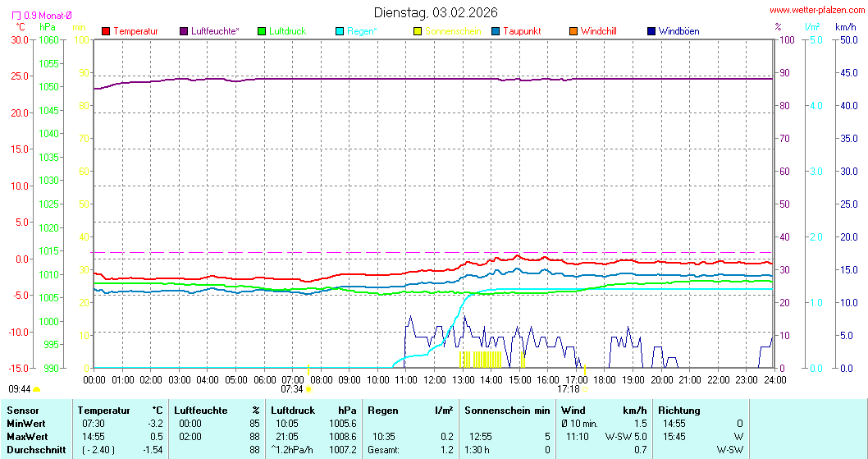Click the Temperatur column header in table
The width and height of the screenshot is (868, 459).
coord(104,410)
